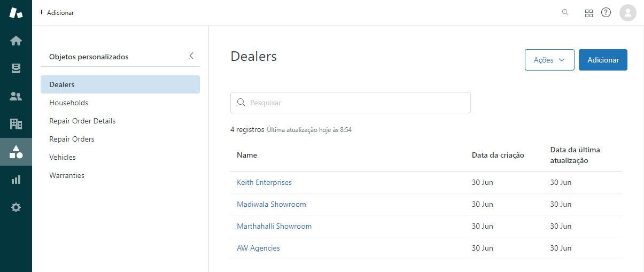Open the Zendesk products grid icon
Screen dimensions: 644x272
[x=589, y=13]
